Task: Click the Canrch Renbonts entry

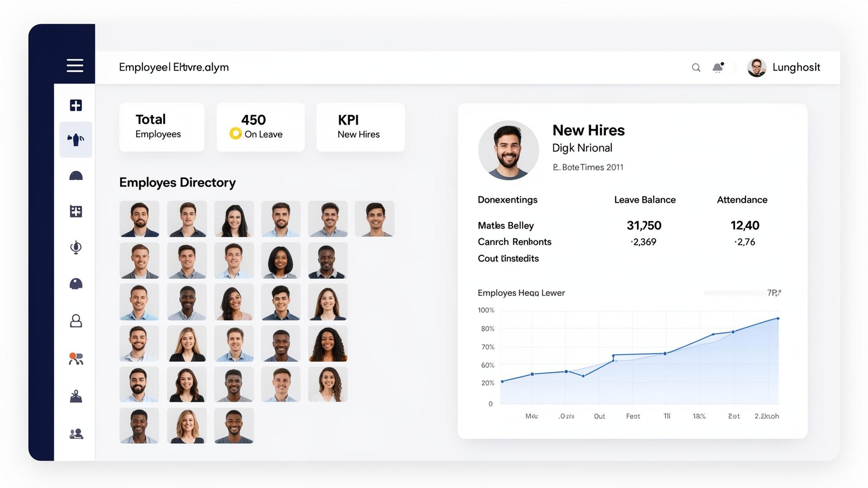Action: pos(514,242)
